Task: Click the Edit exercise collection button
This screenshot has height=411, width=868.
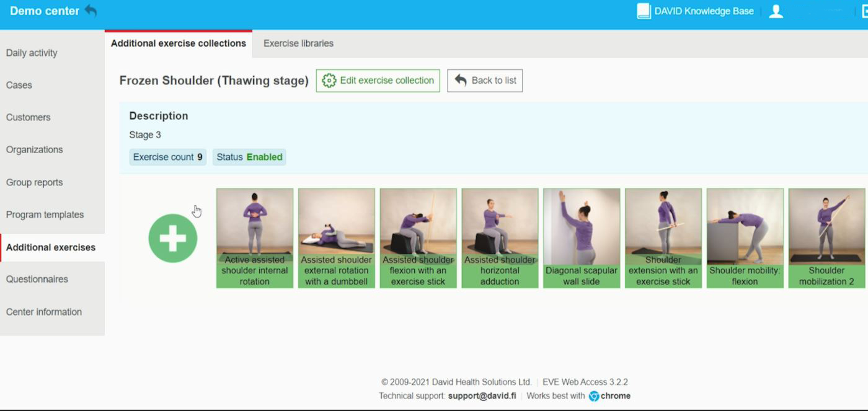Action: click(x=378, y=80)
